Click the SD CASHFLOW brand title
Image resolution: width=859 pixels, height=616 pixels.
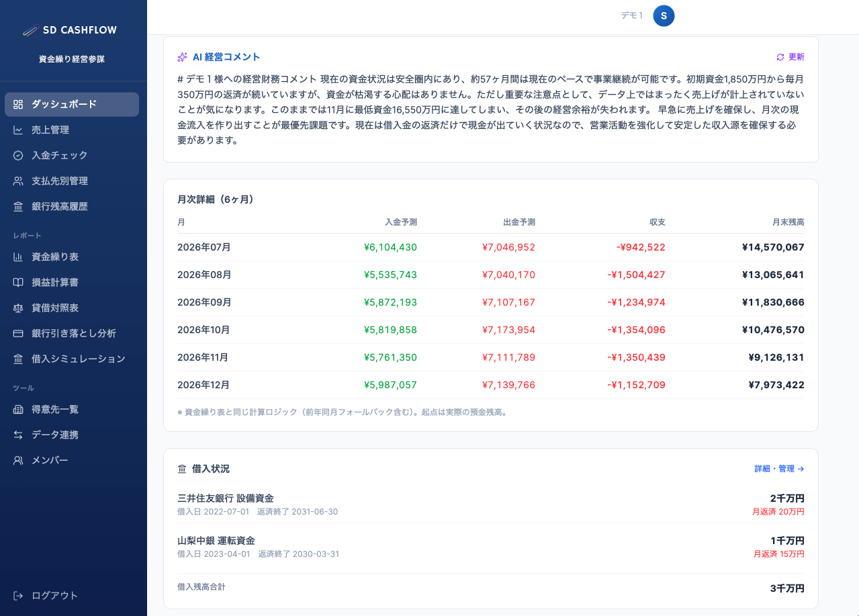click(79, 30)
